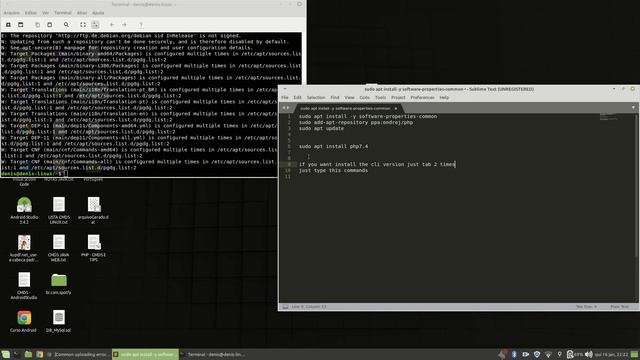The height and width of the screenshot is (360, 640).
Task: Toggle the side panel icon in Sublime status bar
Action: pyautogui.click(x=285, y=307)
